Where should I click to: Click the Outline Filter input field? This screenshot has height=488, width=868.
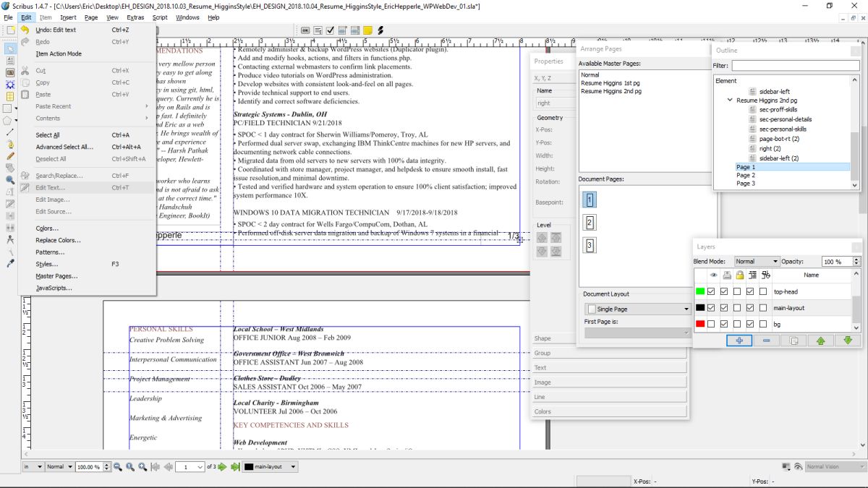[x=795, y=66]
